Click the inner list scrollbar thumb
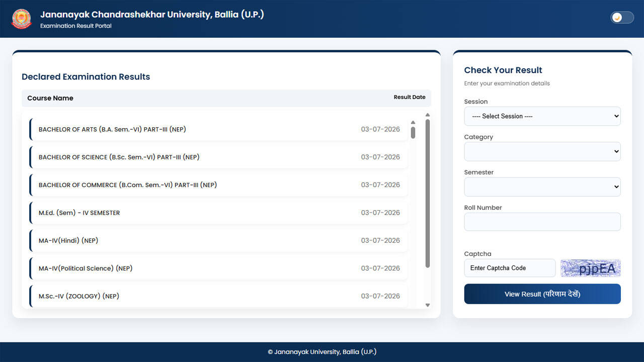 click(x=413, y=132)
